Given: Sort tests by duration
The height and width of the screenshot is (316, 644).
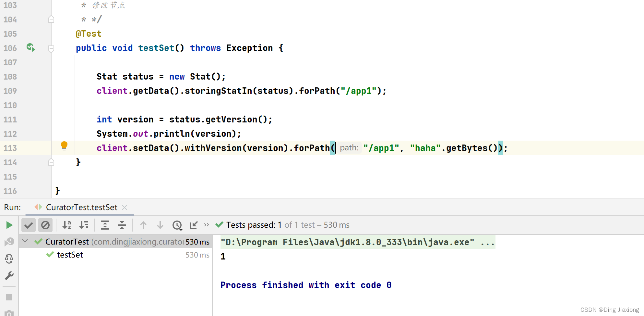Looking at the screenshot, I should (x=84, y=225).
